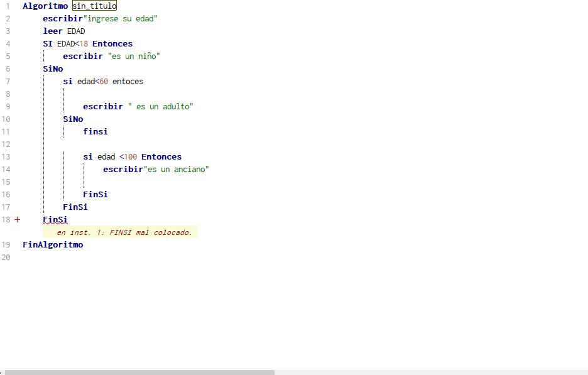Place cursor on EDAD<18 condition
588x375 pixels.
click(72, 44)
